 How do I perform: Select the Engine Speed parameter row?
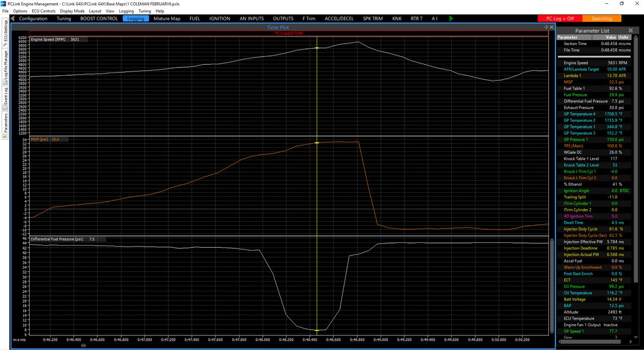tap(594, 63)
